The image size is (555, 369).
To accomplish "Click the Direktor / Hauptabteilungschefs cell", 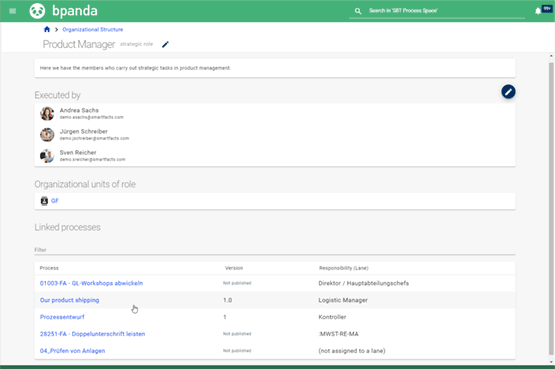I will pyautogui.click(x=364, y=283).
